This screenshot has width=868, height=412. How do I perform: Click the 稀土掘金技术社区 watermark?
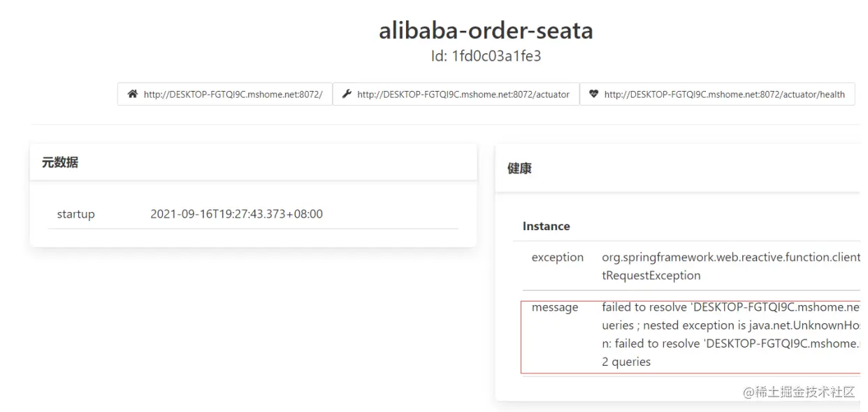click(799, 392)
